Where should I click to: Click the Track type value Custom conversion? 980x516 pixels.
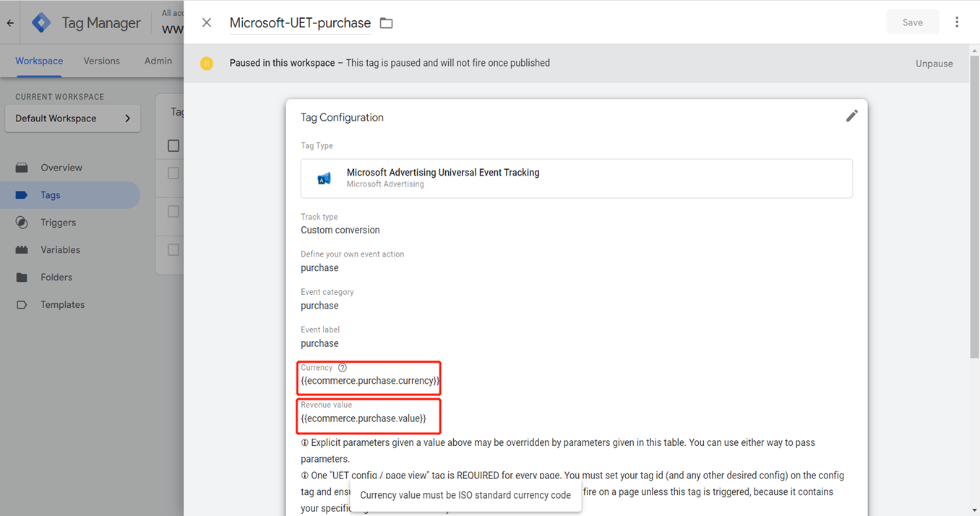(x=340, y=231)
